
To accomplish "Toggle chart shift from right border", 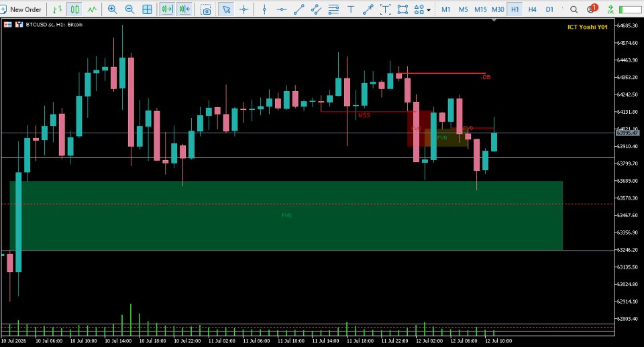I will [185, 9].
